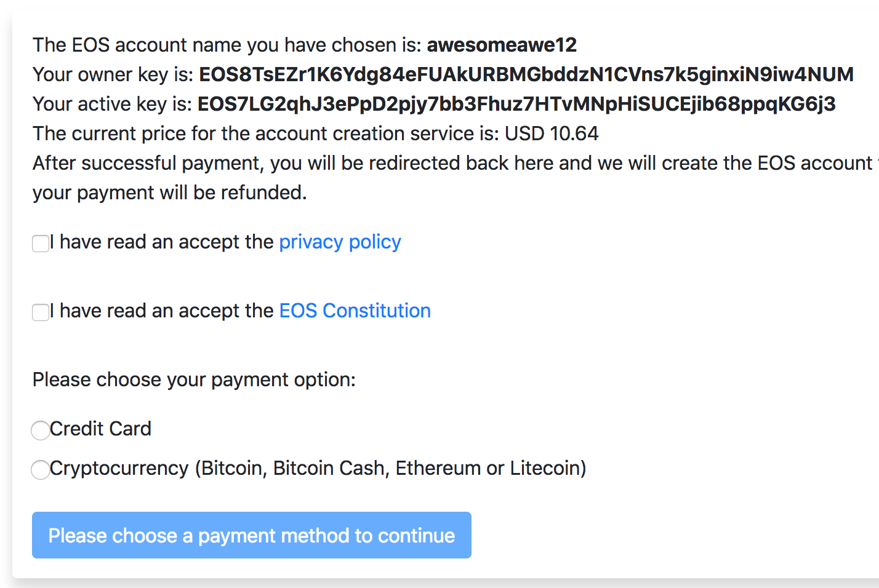Click the bold active key string
Screen dimensions: 879x588
(x=516, y=105)
